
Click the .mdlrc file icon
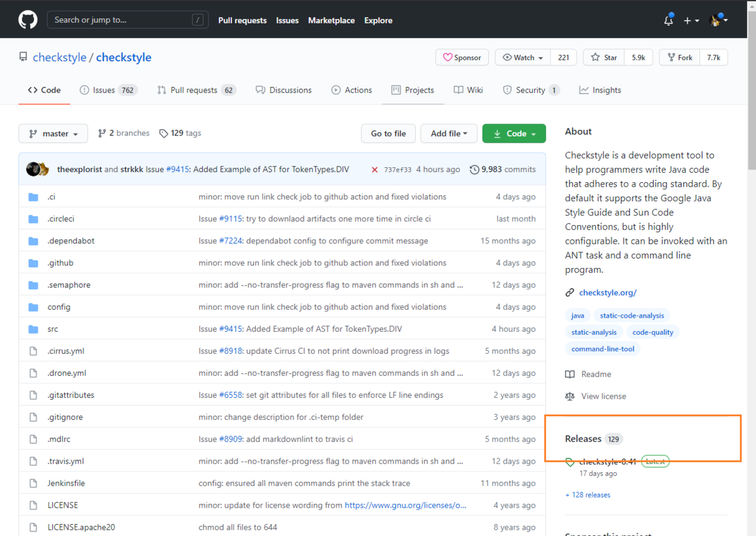(33, 440)
